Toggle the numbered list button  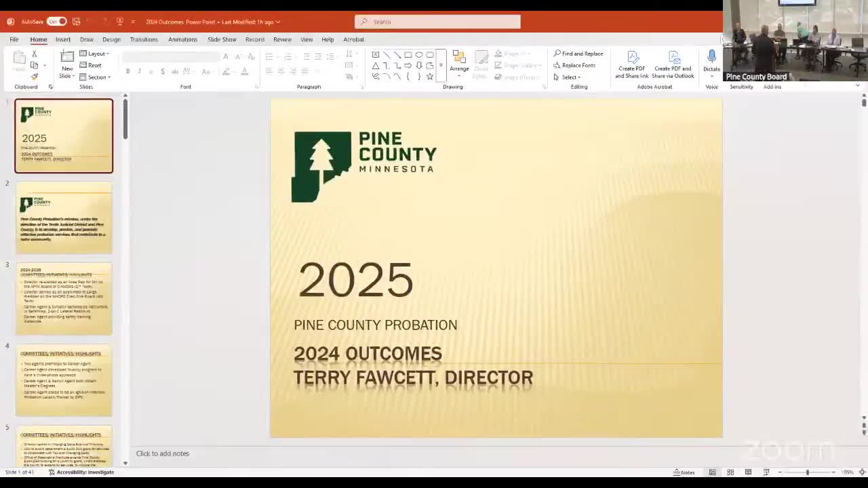click(x=288, y=56)
